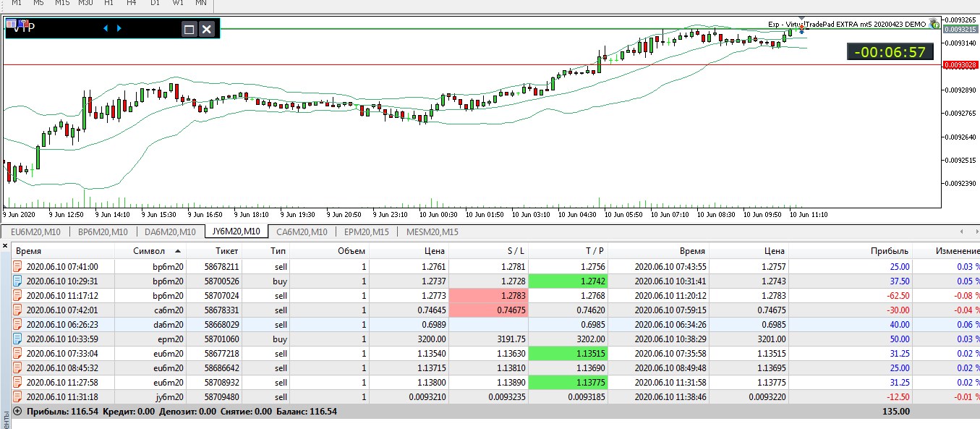
Task: Click the green T/P cell 1.13515
Action: [567, 353]
